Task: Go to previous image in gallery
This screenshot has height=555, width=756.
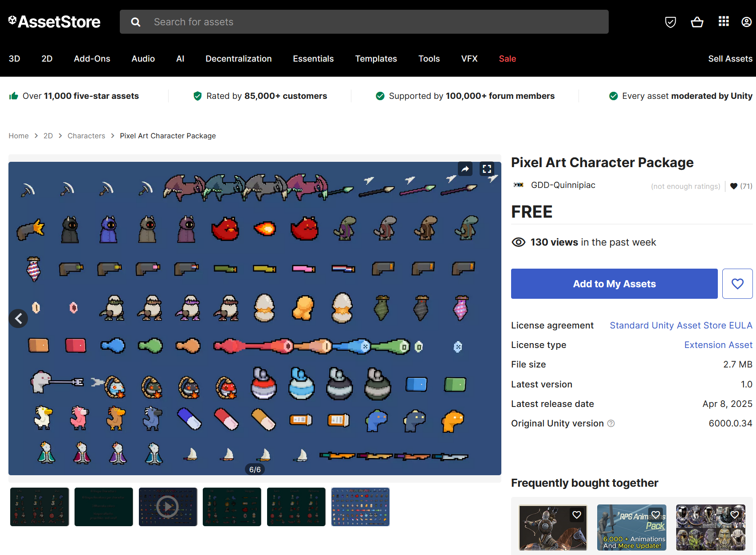Action: pos(19,318)
